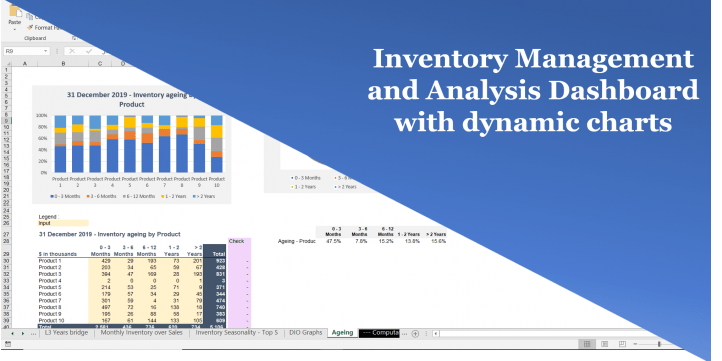Add a new sheet with plus icon
The width and height of the screenshot is (722, 361).
click(415, 333)
